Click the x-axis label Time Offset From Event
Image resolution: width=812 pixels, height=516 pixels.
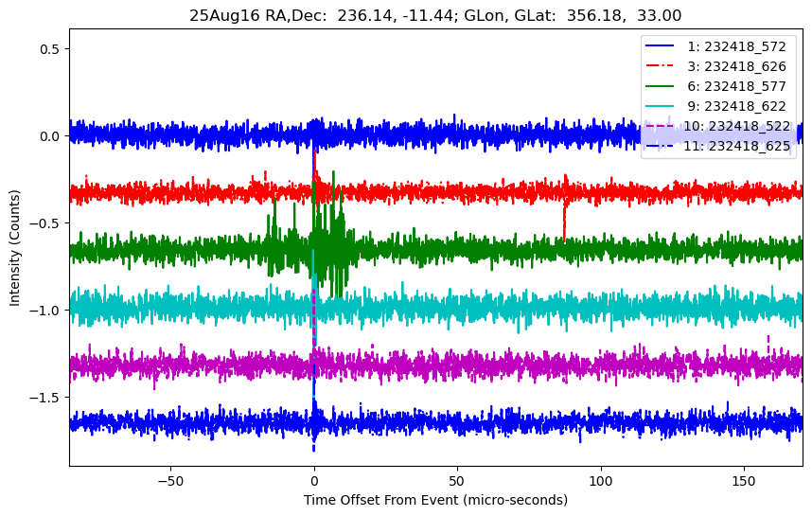[435, 500]
